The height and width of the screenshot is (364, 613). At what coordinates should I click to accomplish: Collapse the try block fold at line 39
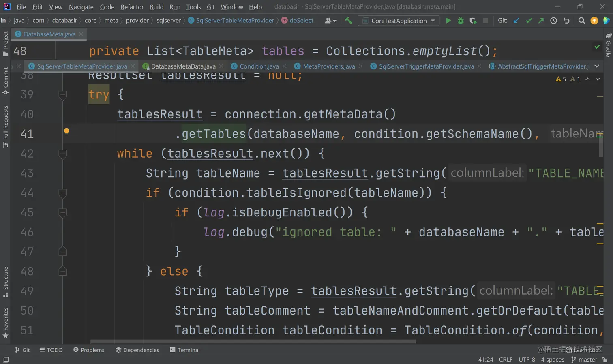coord(62,95)
